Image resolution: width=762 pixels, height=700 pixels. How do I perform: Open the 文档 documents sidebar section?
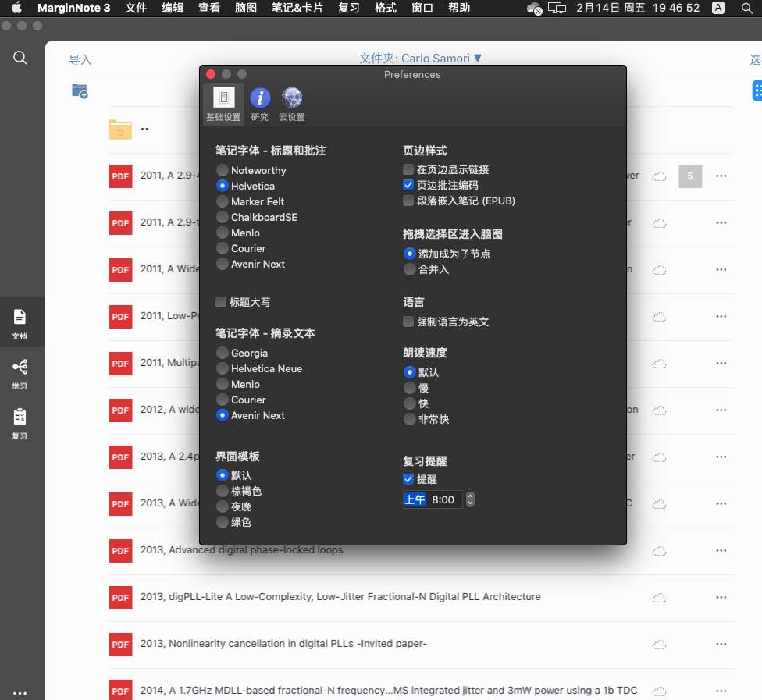[20, 324]
